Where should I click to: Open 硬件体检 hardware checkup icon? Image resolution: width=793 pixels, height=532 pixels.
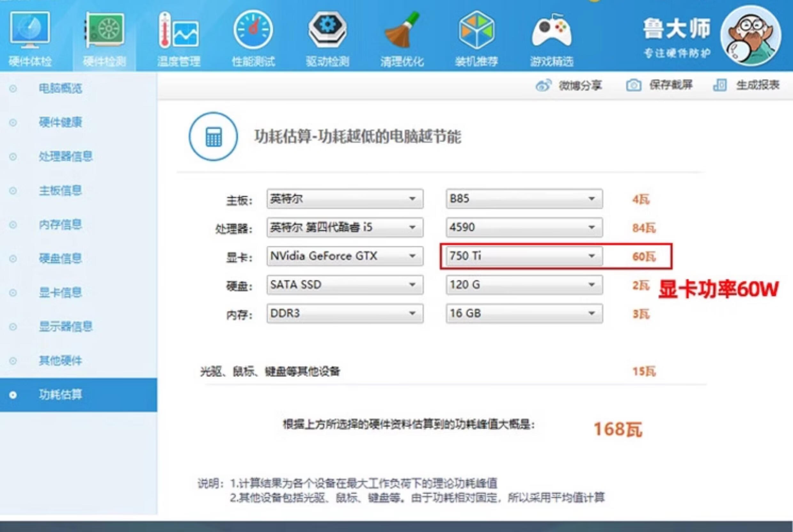point(30,30)
